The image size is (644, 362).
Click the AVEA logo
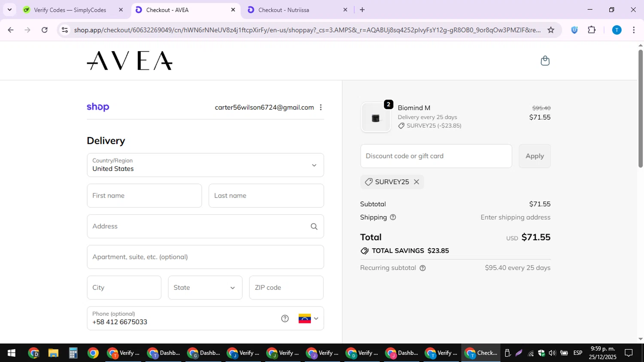pyautogui.click(x=130, y=61)
